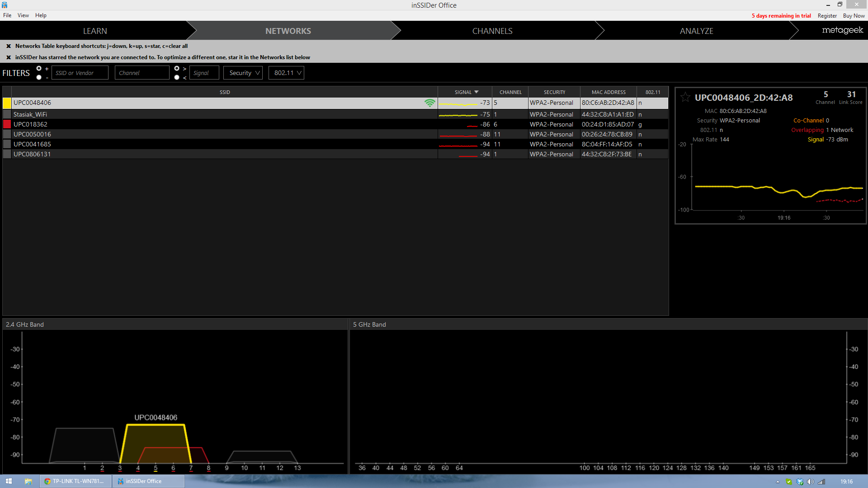Open the Dropbox tray icon
The height and width of the screenshot is (488, 868).
800,482
